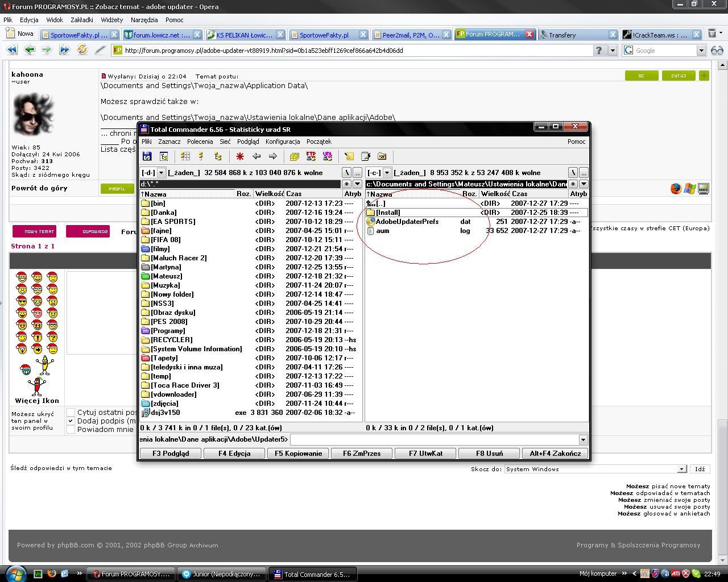The image size is (728, 582).
Task: Click the back arrow icon in Total Commander toolbar
Action: (257, 156)
